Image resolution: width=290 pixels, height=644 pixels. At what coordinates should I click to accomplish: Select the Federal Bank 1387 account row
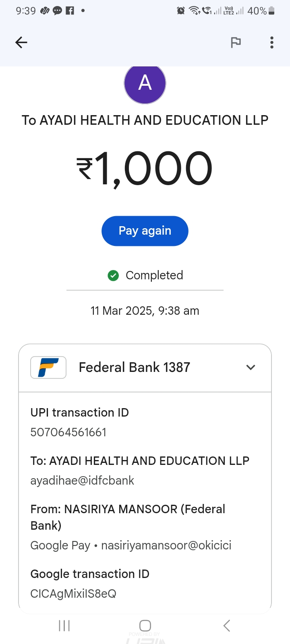pos(135,367)
